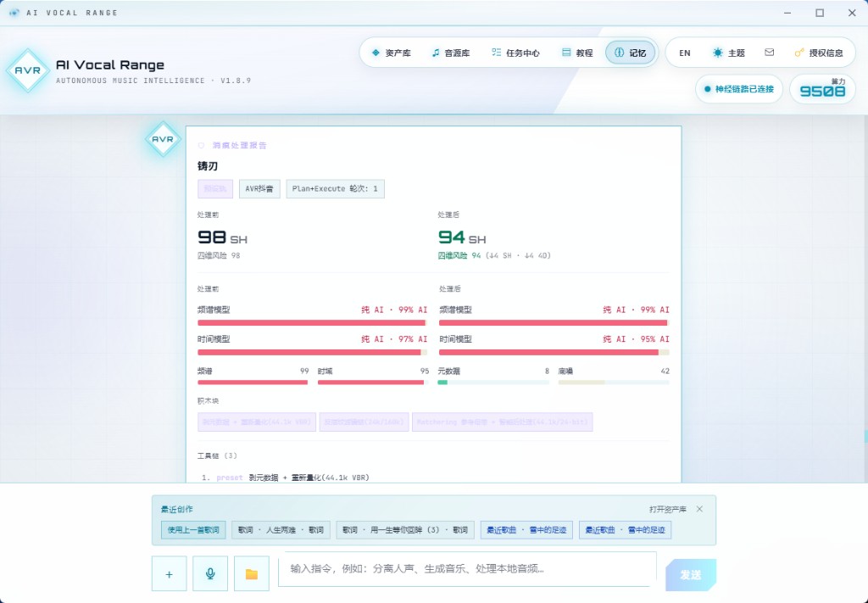
Task: Open 授权信息 license info
Action: (x=819, y=53)
